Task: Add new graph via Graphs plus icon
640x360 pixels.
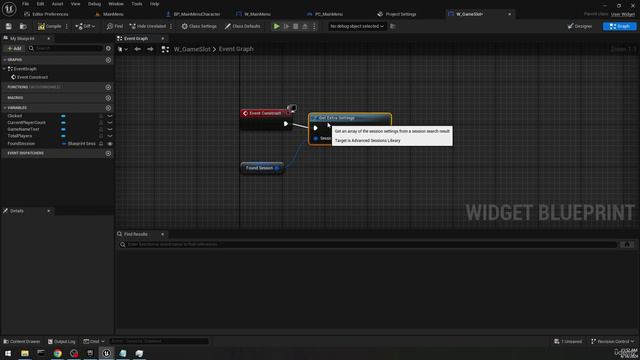Action: tap(108, 60)
